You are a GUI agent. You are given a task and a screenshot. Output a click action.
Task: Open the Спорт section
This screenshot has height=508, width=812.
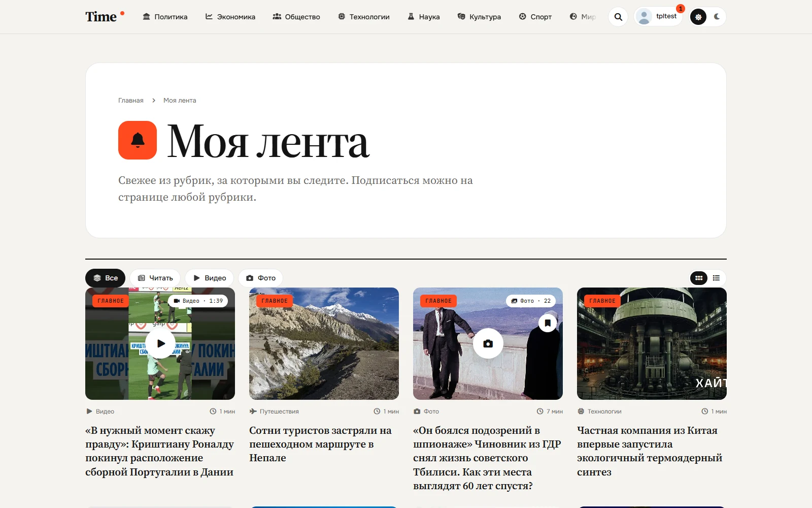pyautogui.click(x=535, y=17)
